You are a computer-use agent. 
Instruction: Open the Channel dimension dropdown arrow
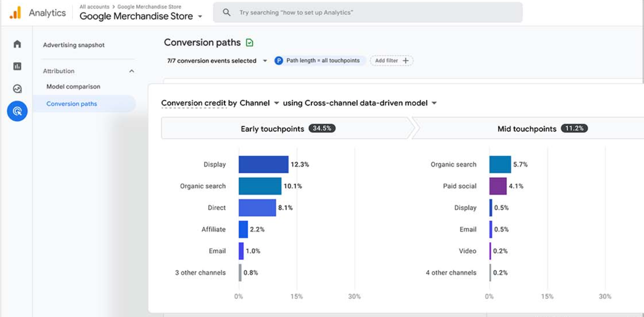tap(276, 103)
